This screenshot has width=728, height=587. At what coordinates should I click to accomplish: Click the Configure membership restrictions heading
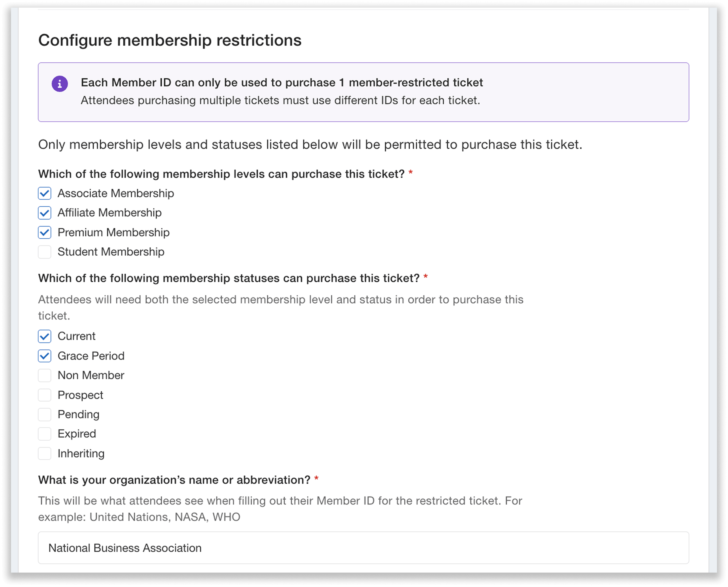(170, 40)
